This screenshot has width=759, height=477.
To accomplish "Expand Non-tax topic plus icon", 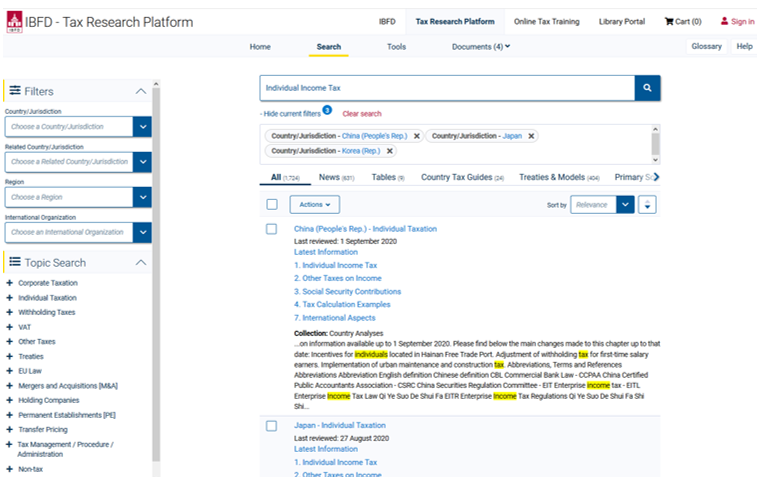I will click(9, 469).
